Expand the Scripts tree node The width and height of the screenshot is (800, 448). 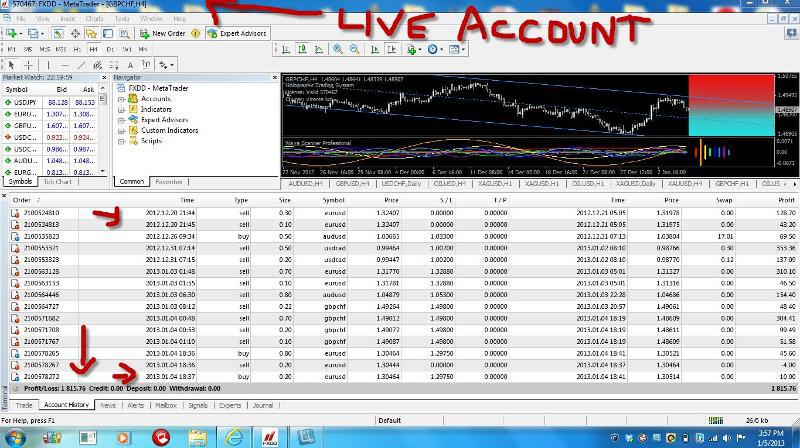pos(121,141)
